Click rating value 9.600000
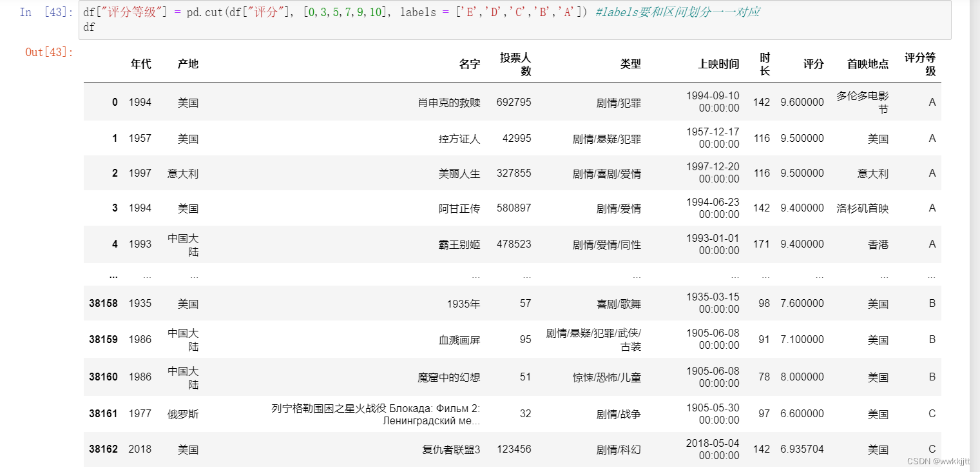This screenshot has height=472, width=980. tap(802, 102)
